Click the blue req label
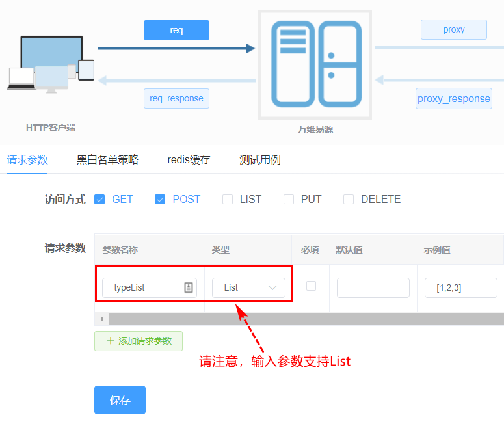 (x=176, y=30)
